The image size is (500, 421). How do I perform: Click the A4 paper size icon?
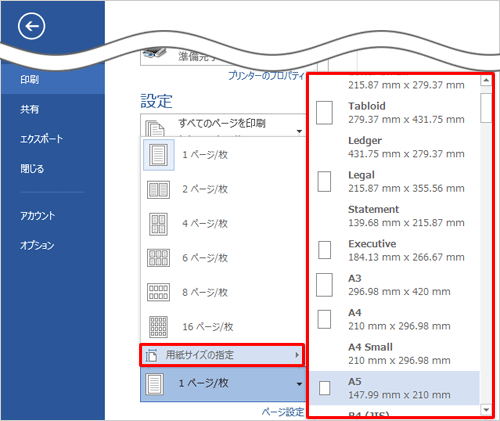(x=324, y=319)
